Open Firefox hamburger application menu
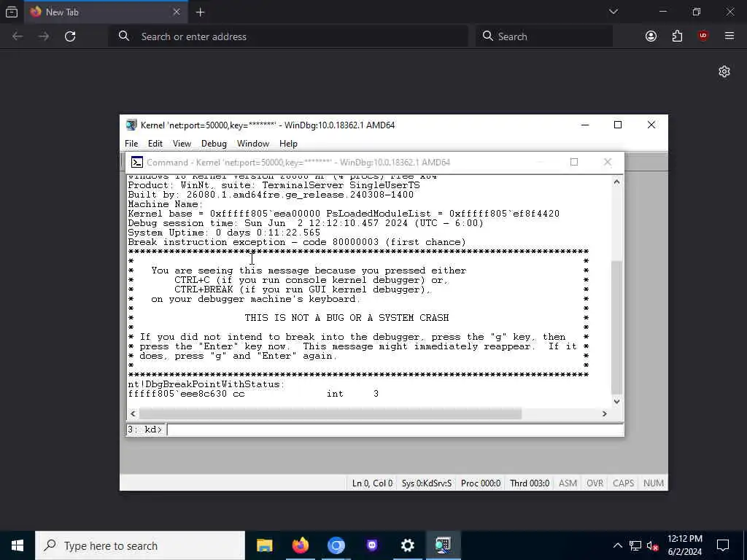 click(729, 36)
